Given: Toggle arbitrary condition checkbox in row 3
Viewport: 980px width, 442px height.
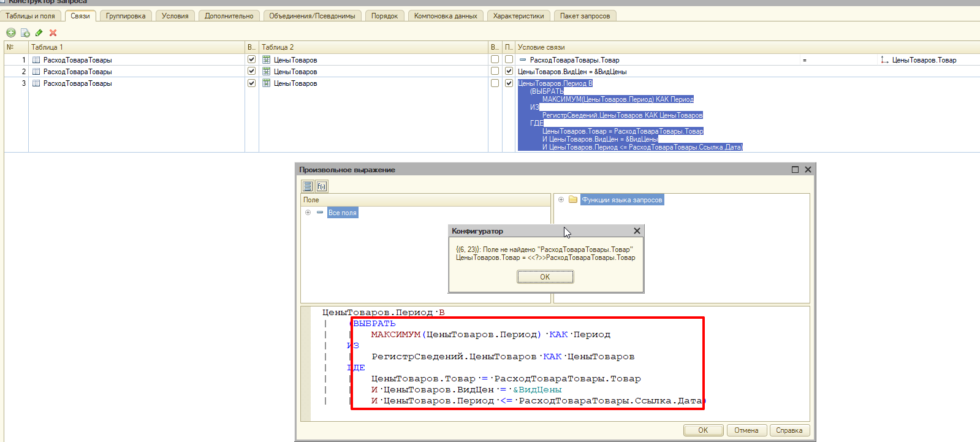Looking at the screenshot, I should [509, 83].
